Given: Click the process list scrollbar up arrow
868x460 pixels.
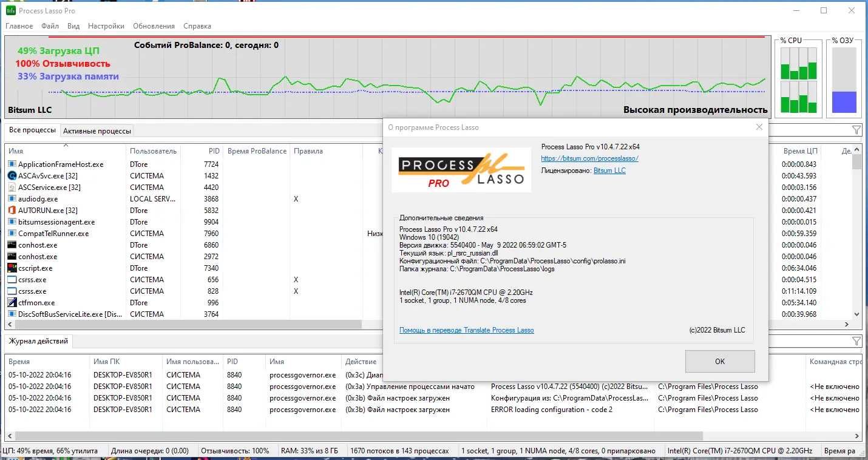Looking at the screenshot, I should coord(856,150).
